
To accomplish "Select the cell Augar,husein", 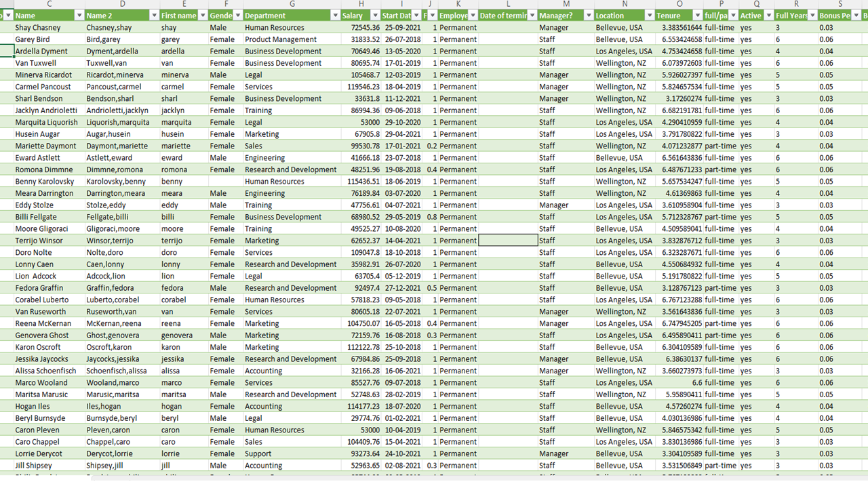I will [122, 134].
